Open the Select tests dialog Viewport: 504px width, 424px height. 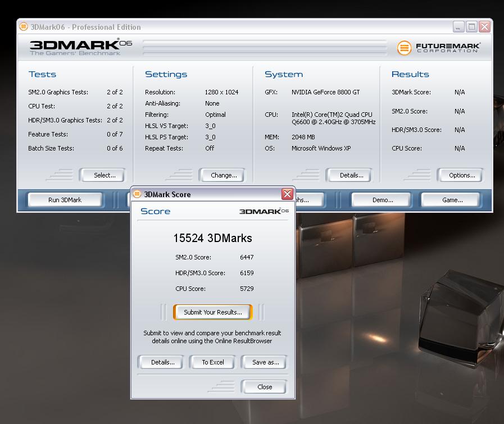coord(102,175)
